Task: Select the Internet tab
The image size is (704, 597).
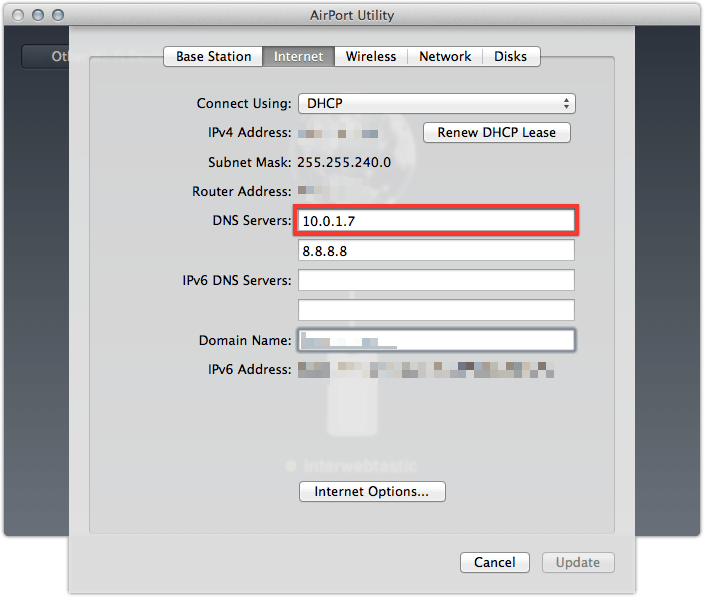Action: [298, 57]
